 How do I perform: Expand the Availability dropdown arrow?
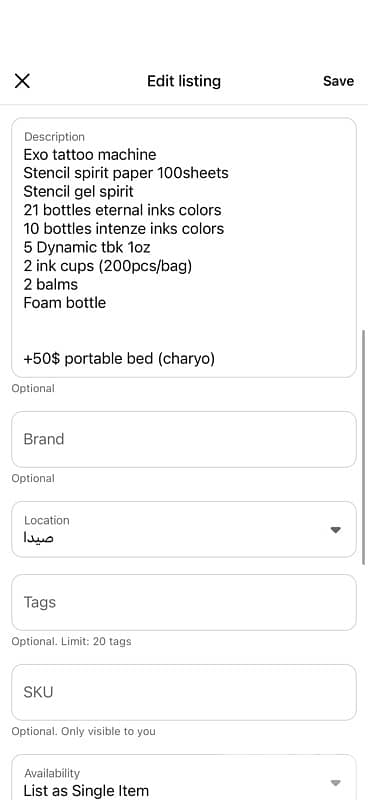(x=335, y=783)
